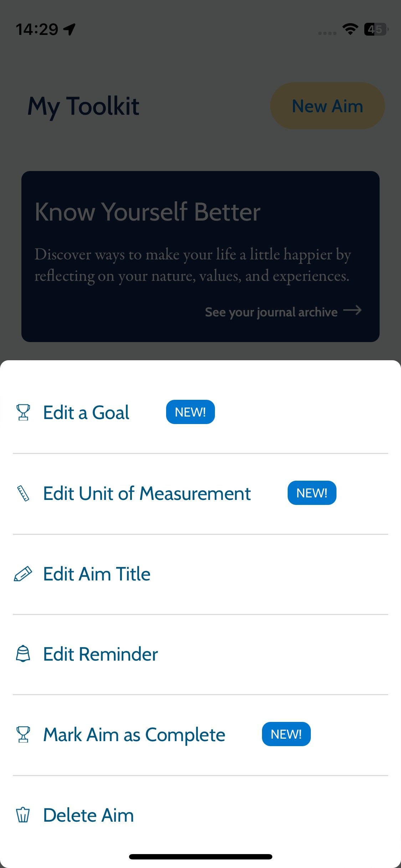Tap the trophy icon for Mark Aim as Complete
Viewport: 401px width, 868px height.
24,734
